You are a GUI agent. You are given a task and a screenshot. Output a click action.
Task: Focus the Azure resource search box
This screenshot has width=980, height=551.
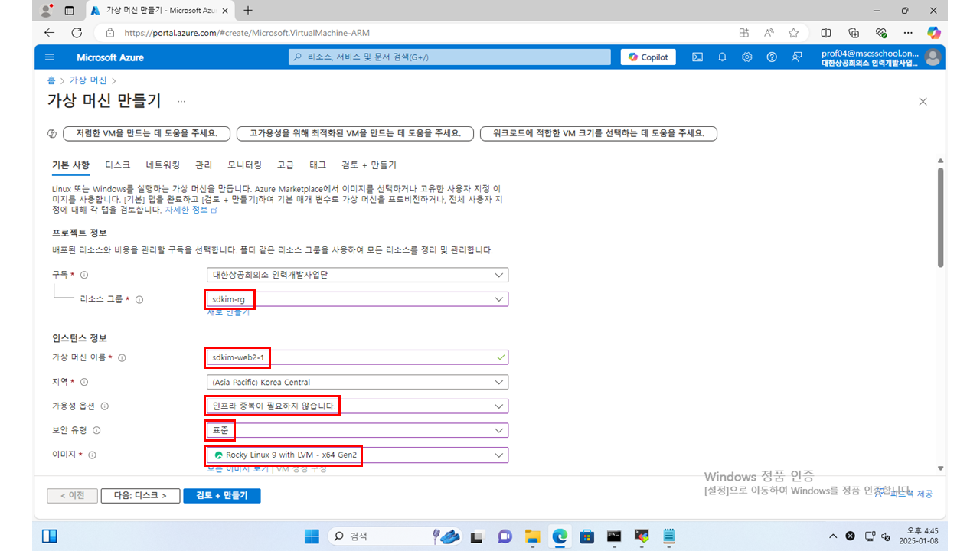tap(449, 57)
